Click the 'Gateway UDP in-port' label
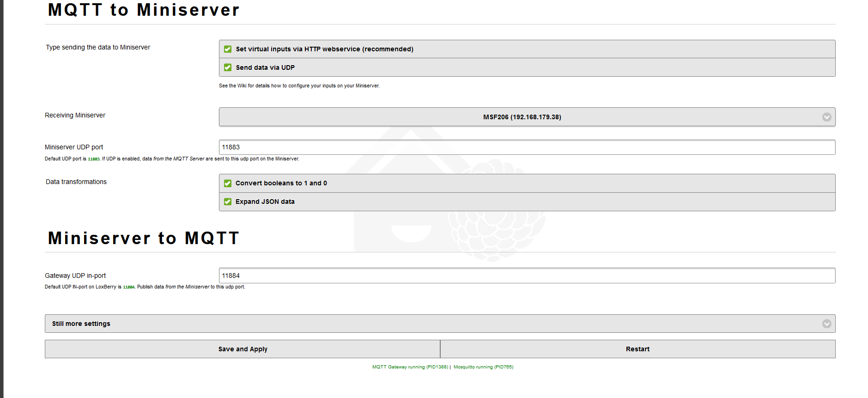 (75, 276)
